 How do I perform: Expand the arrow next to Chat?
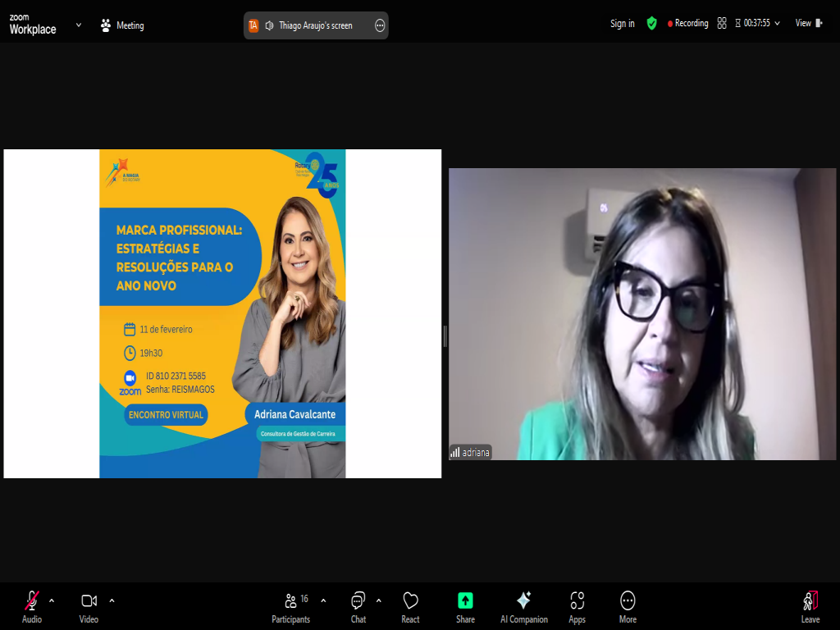(x=378, y=600)
